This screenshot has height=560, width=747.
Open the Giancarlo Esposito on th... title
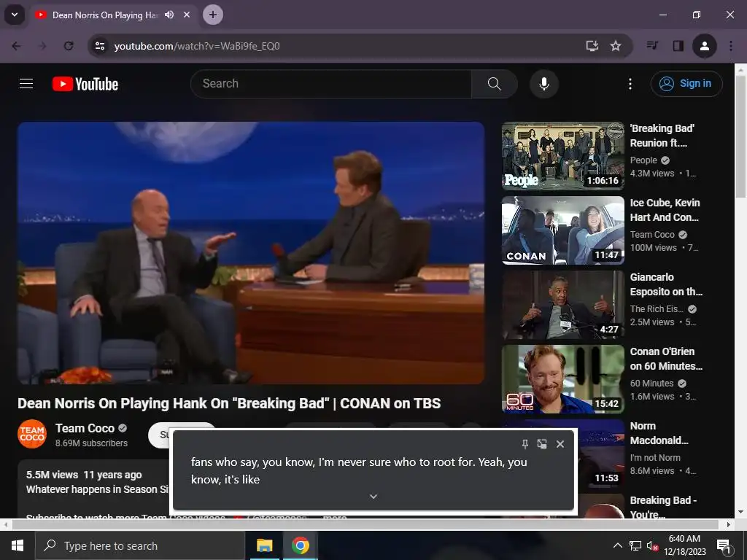[666, 284]
